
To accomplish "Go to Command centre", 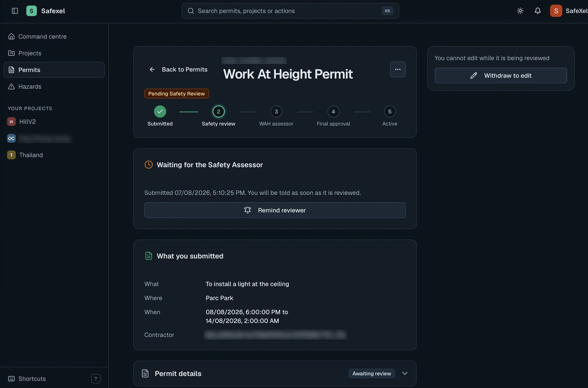I will click(54, 36).
